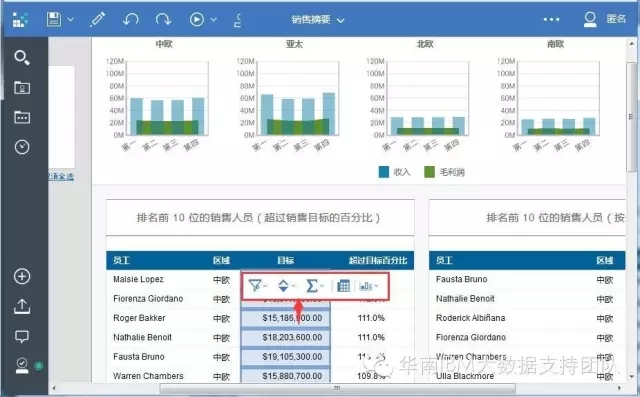Click the user profile avatar icon
640x397 pixels.
click(x=590, y=19)
